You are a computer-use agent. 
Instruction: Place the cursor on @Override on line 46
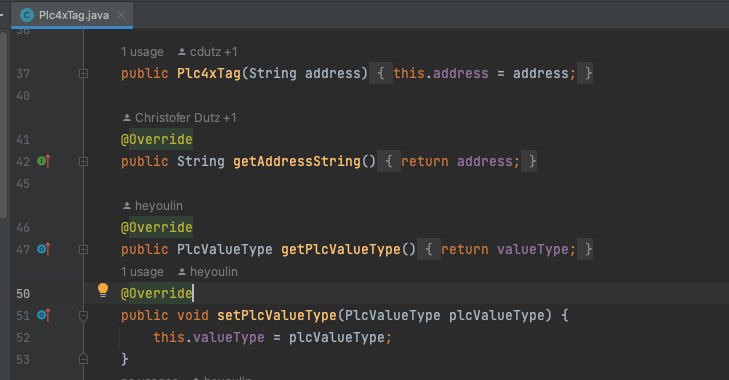tap(157, 227)
